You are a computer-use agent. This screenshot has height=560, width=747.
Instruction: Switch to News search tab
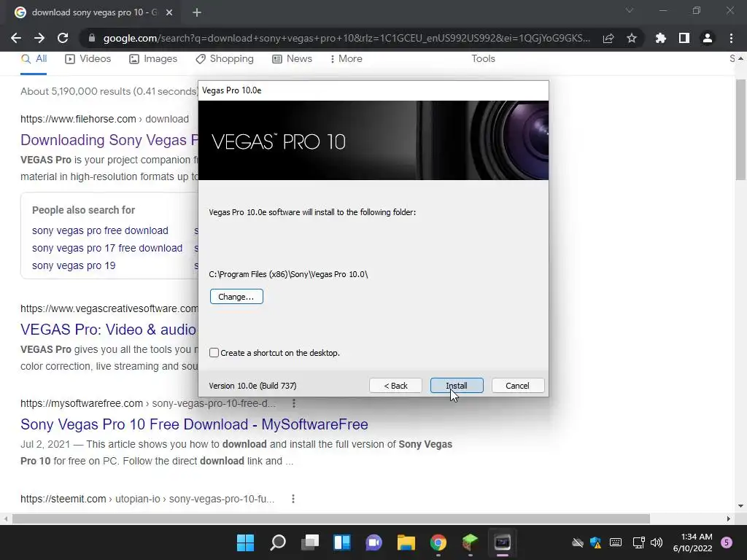tap(292, 58)
